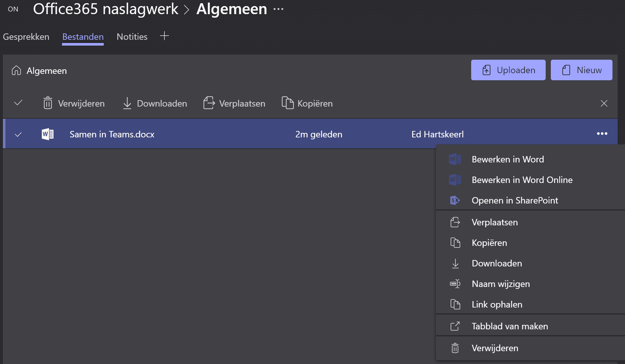Viewport: 625px width, 364px height.
Task: Open the Gesprekken tab
Action: click(x=26, y=37)
